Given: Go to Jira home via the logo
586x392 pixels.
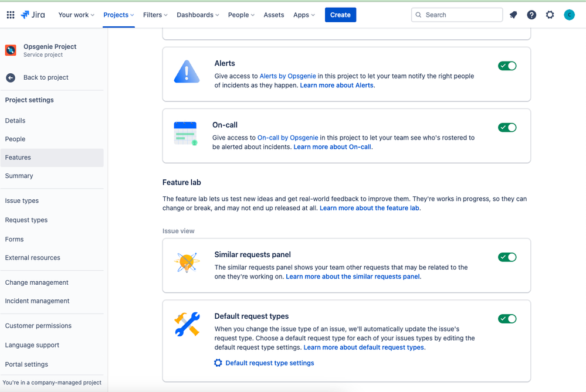Looking at the screenshot, I should pyautogui.click(x=33, y=15).
